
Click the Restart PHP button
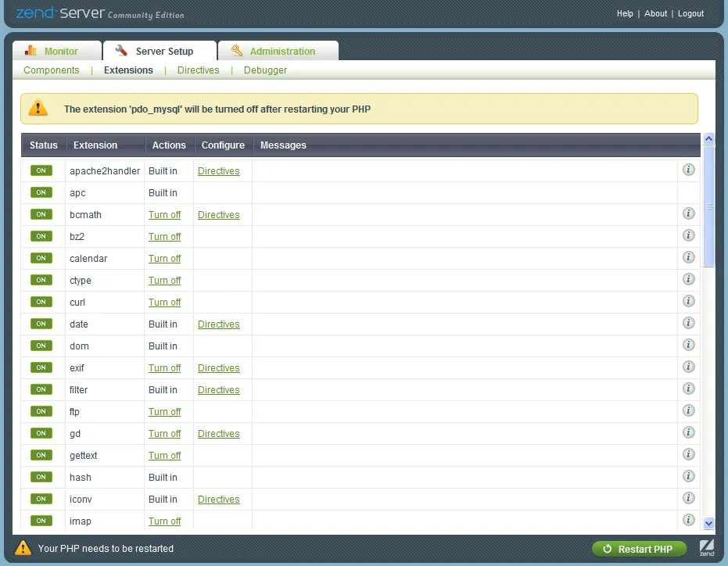click(x=640, y=549)
